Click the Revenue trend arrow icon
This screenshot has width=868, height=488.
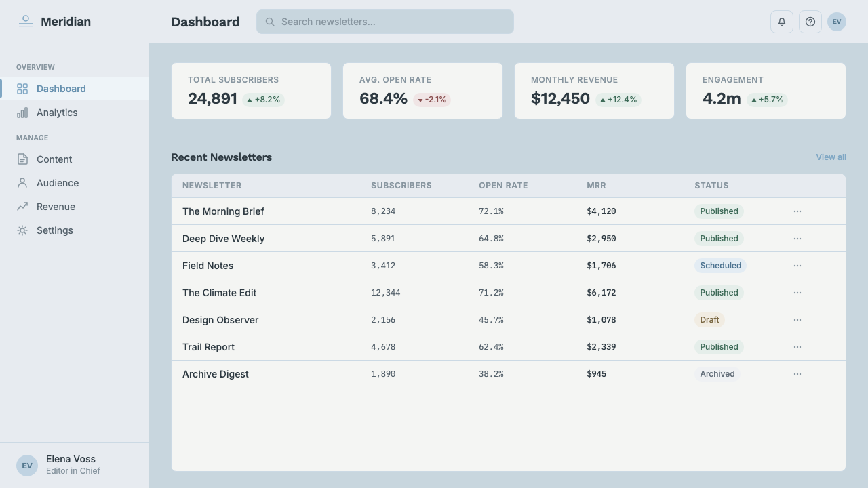point(22,207)
